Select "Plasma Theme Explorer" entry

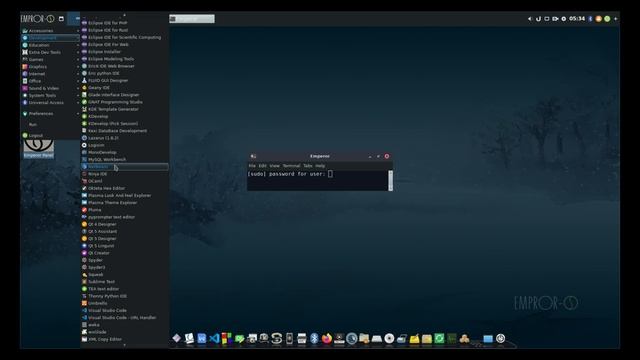pyautogui.click(x=124, y=202)
